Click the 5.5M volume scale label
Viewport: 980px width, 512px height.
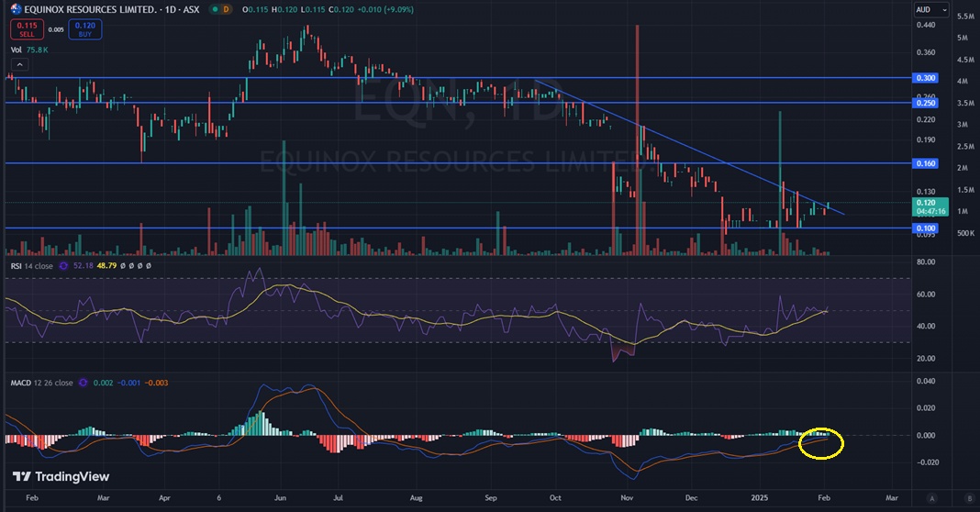coord(965,17)
